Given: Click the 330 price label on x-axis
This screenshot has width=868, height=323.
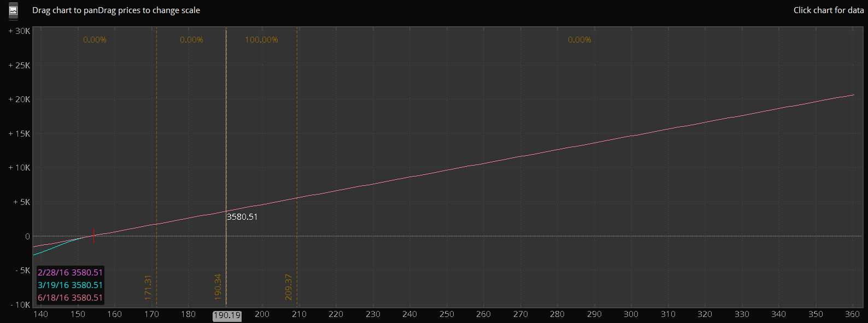Looking at the screenshot, I should point(742,314).
